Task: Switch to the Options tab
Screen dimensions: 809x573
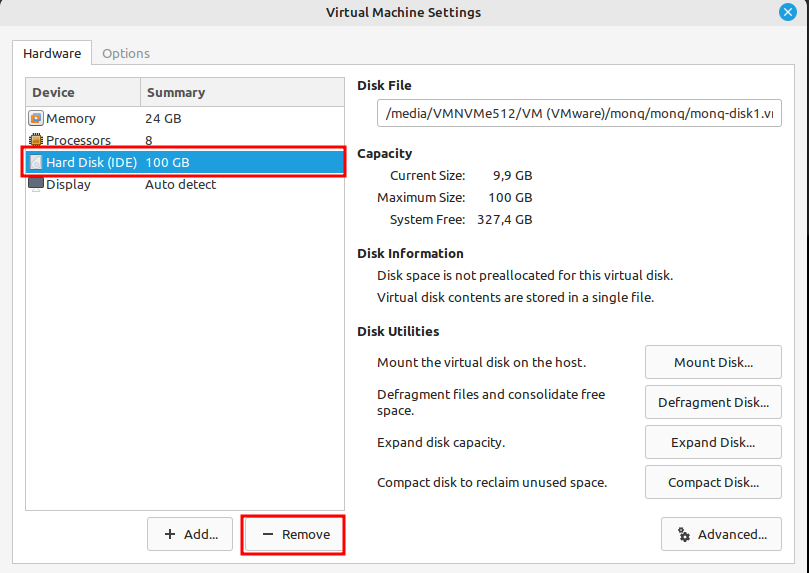Action: pos(126,53)
